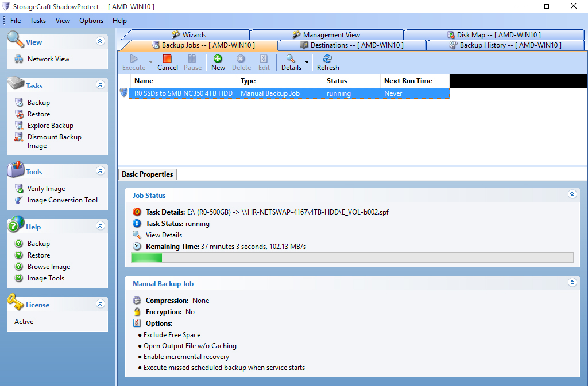Open the Options menu
Screen dimensions: 588x386
(91, 21)
